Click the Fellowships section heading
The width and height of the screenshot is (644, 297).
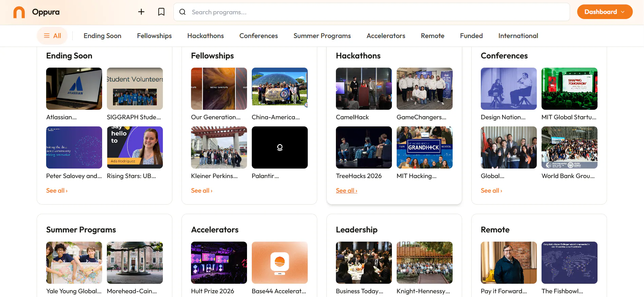pyautogui.click(x=212, y=56)
